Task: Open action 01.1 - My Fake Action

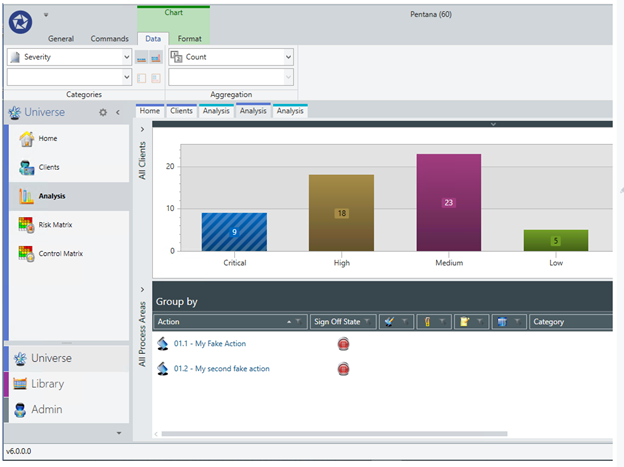Action: pyautogui.click(x=210, y=344)
